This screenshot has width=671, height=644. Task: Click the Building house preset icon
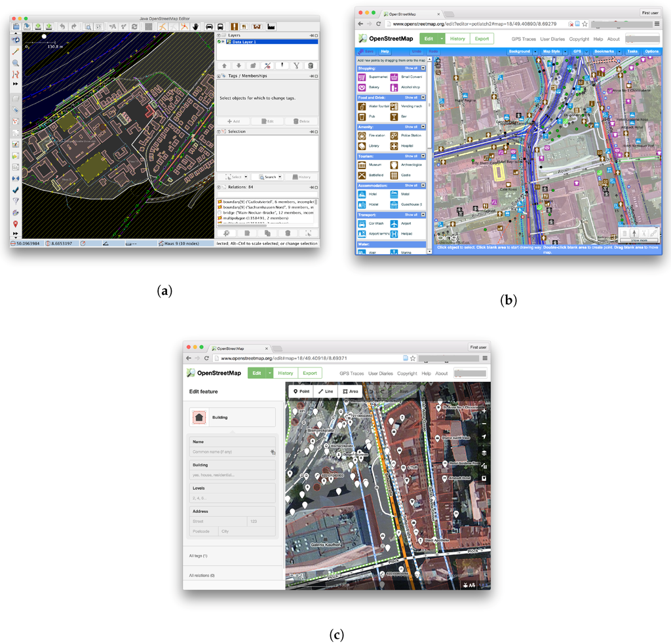coord(199,417)
